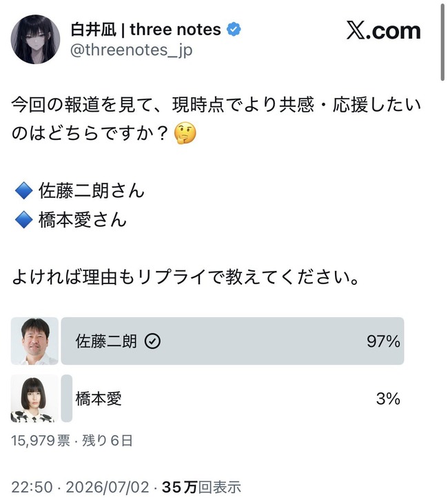Viewport: 448px width, 500px height.
Task: Click the blue verified badge icon
Action: [234, 30]
